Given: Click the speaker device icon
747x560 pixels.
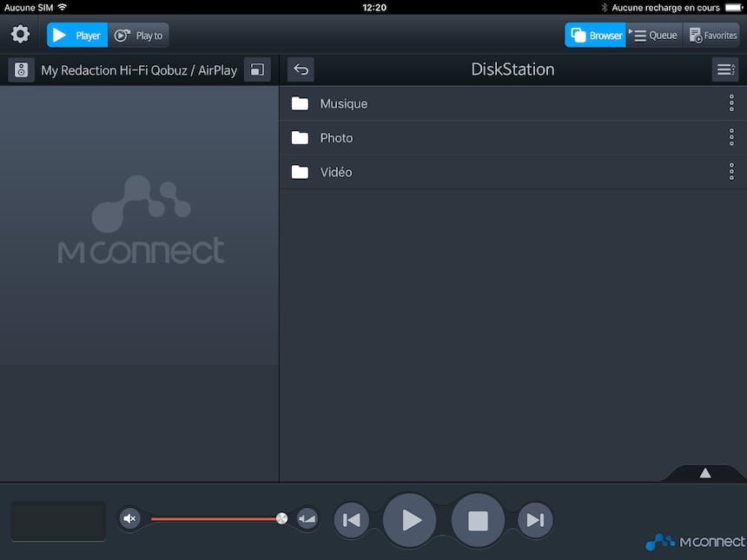Looking at the screenshot, I should (x=21, y=70).
